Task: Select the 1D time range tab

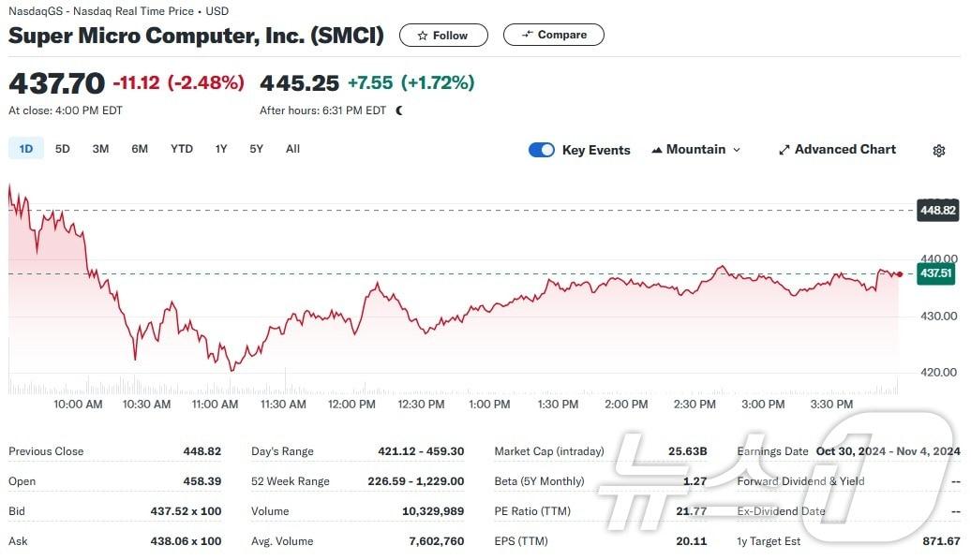Action: pyautogui.click(x=26, y=149)
